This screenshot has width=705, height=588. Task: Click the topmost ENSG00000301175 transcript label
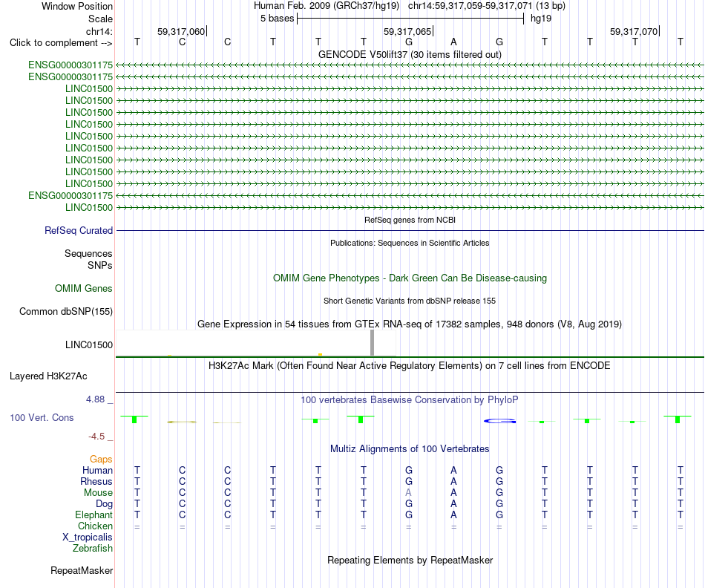[x=70, y=65]
